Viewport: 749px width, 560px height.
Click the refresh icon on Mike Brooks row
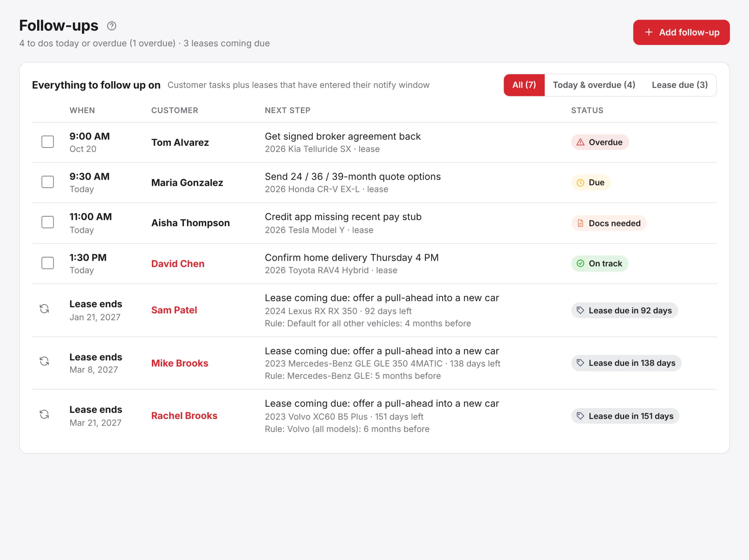[x=44, y=361]
